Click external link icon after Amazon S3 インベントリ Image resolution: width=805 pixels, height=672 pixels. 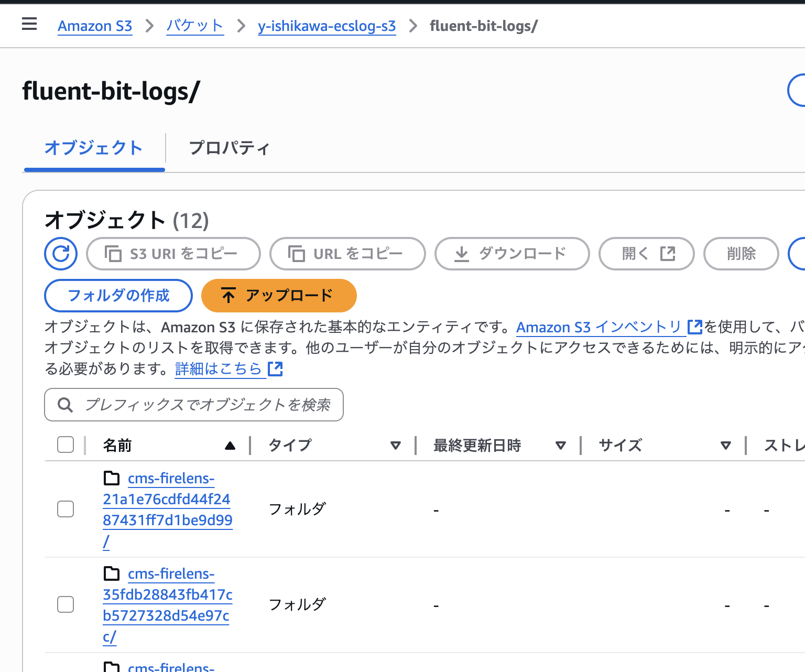(694, 327)
